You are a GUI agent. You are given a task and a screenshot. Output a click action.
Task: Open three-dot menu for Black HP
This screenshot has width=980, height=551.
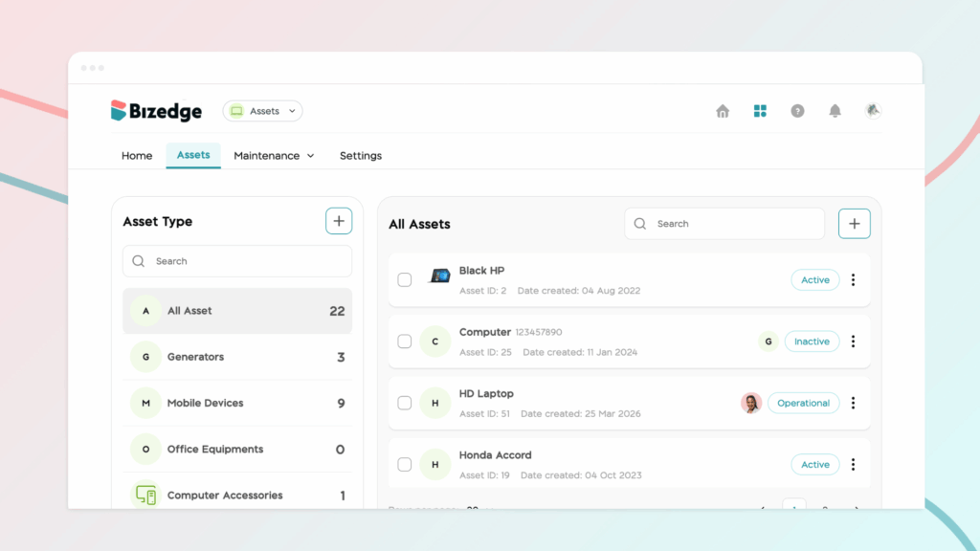pyautogui.click(x=853, y=280)
